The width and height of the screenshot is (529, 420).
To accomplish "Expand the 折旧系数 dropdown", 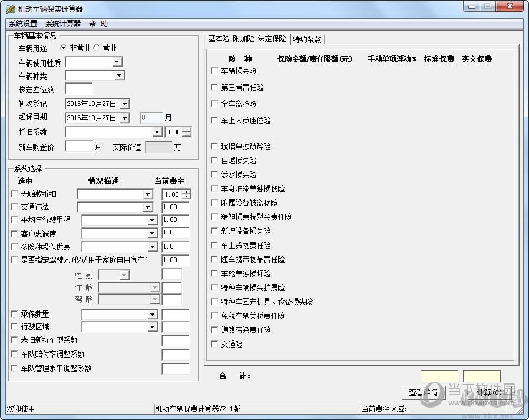I will tap(157, 132).
